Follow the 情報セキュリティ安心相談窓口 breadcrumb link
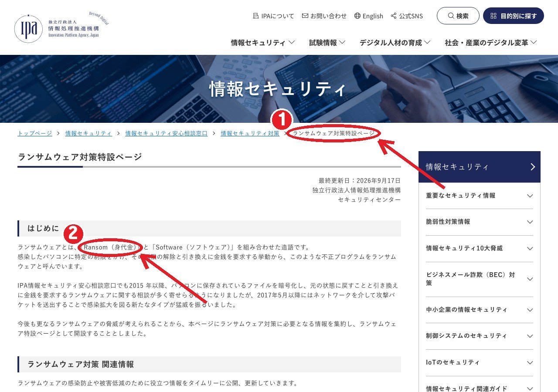Image resolution: width=558 pixels, height=392 pixels. point(167,133)
